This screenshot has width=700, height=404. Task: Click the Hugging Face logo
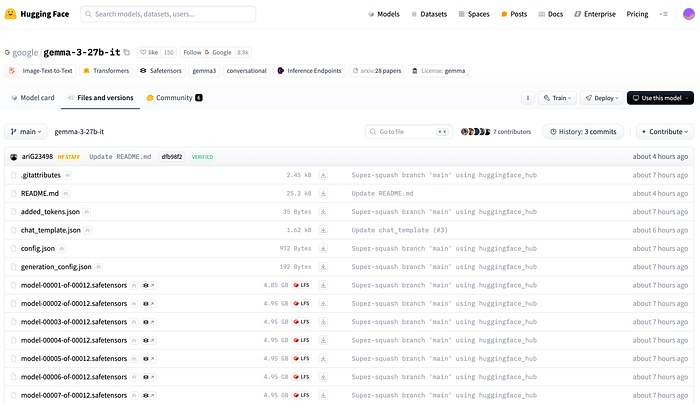(37, 14)
